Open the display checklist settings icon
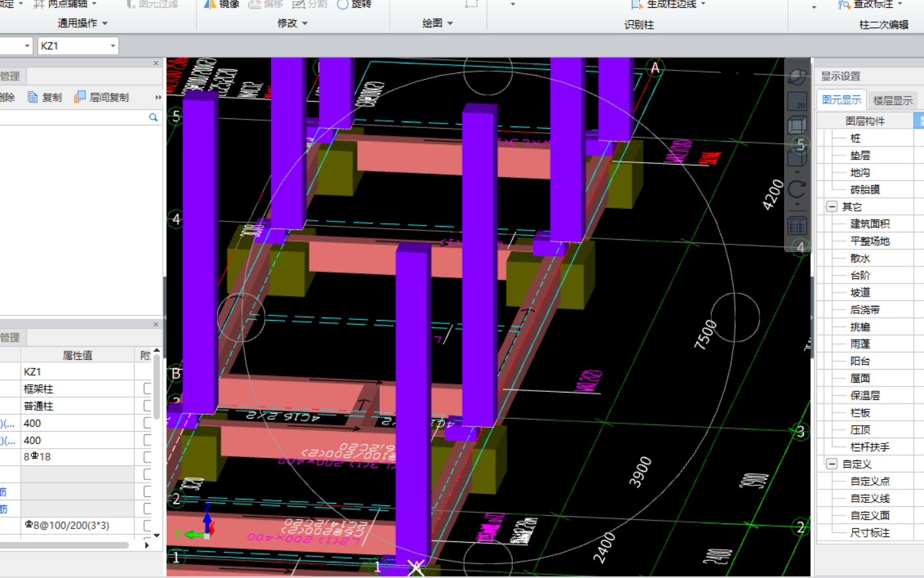The height and width of the screenshot is (578, 924). click(x=797, y=227)
